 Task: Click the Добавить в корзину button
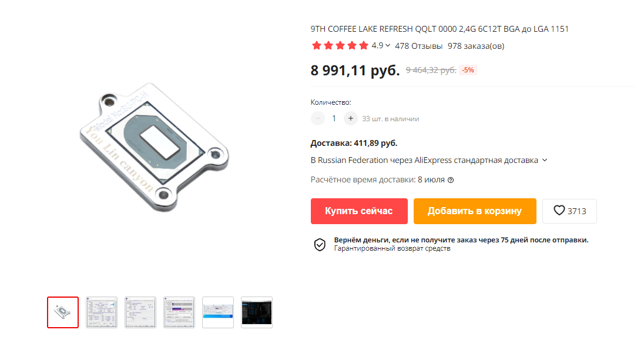[475, 211]
